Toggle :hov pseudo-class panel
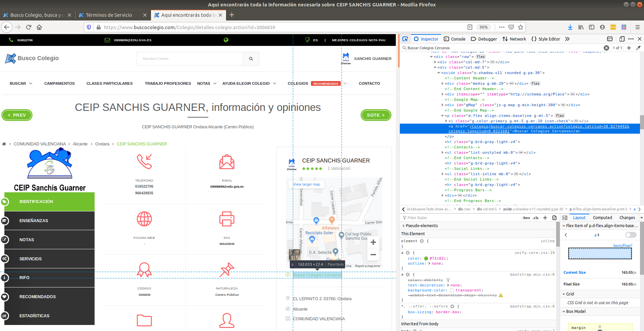 [526, 218]
